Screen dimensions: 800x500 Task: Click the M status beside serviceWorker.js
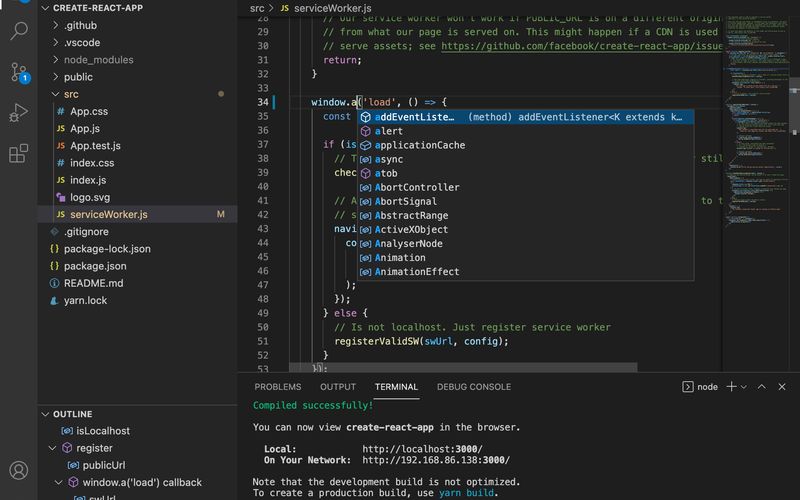pos(220,214)
